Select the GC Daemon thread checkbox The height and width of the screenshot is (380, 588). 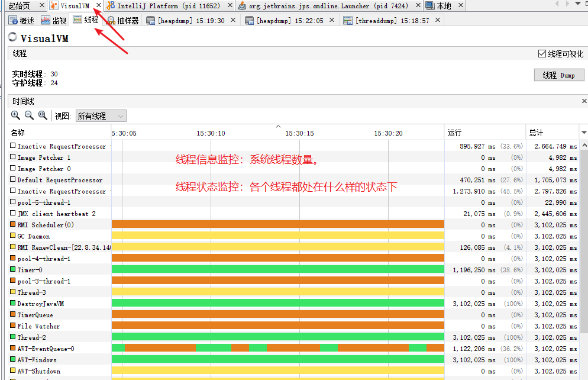tap(13, 236)
